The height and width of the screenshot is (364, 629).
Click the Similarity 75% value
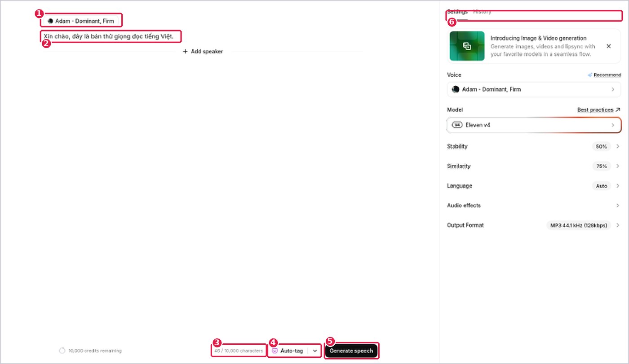(601, 166)
